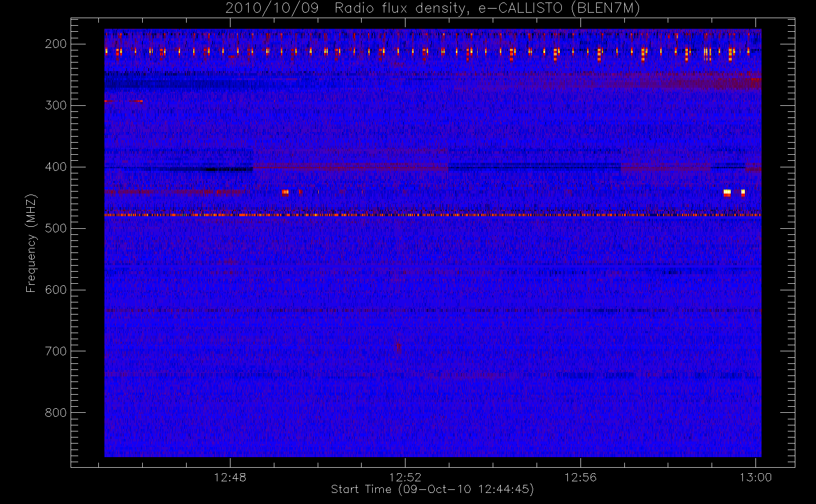Click the 600 frequency tick label
This screenshot has width=816, height=504.
click(55, 290)
